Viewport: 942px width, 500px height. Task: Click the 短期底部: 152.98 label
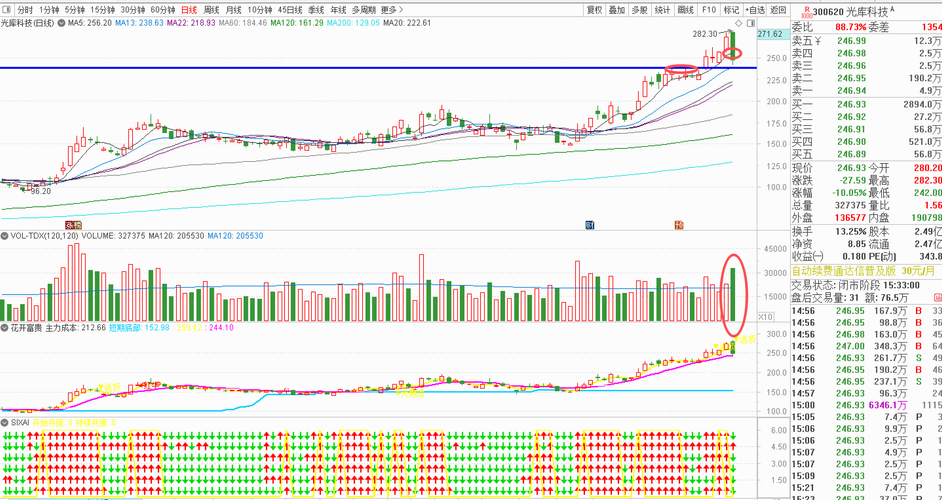click(x=139, y=328)
